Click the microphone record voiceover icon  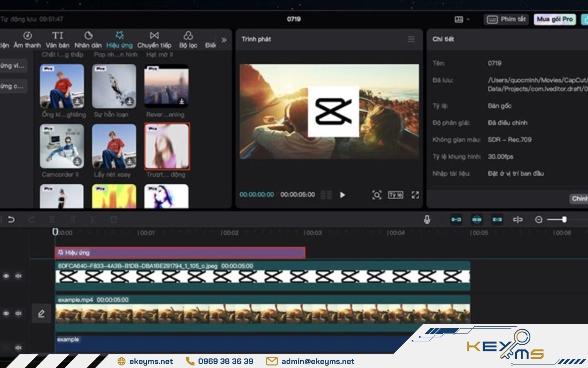click(427, 220)
